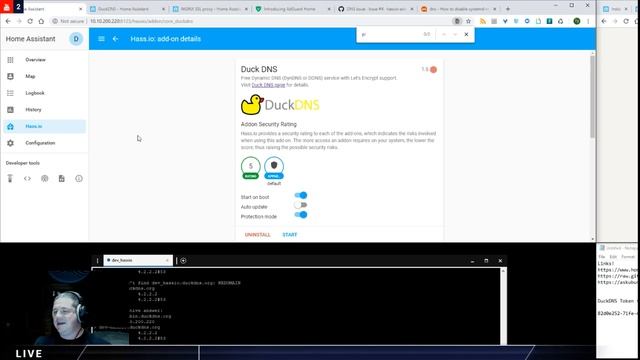
Task: Click back arrow in right browser window
Action: tap(604, 21)
